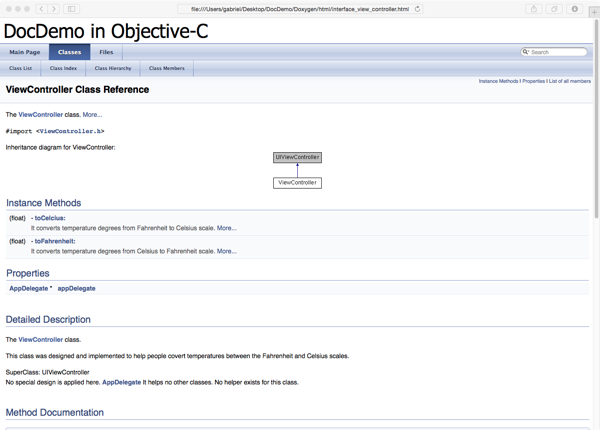Open the Main Page tab
Screen dimensions: 600x430
(x=25, y=52)
